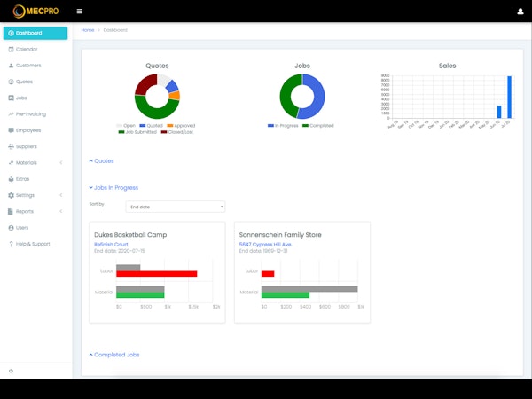Open the Refinish Court job link
The width and height of the screenshot is (532, 399).
pyautogui.click(x=111, y=244)
